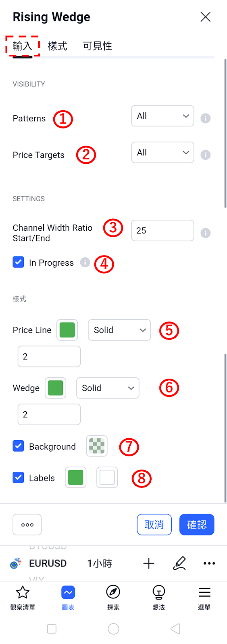Confirm settings with the 確認 button

197,524
